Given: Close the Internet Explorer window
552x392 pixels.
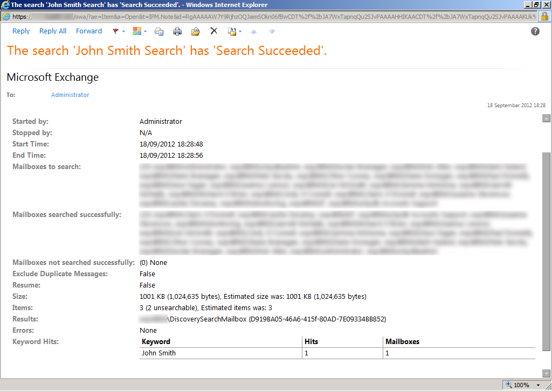Looking at the screenshot, I should pyautogui.click(x=546, y=4).
